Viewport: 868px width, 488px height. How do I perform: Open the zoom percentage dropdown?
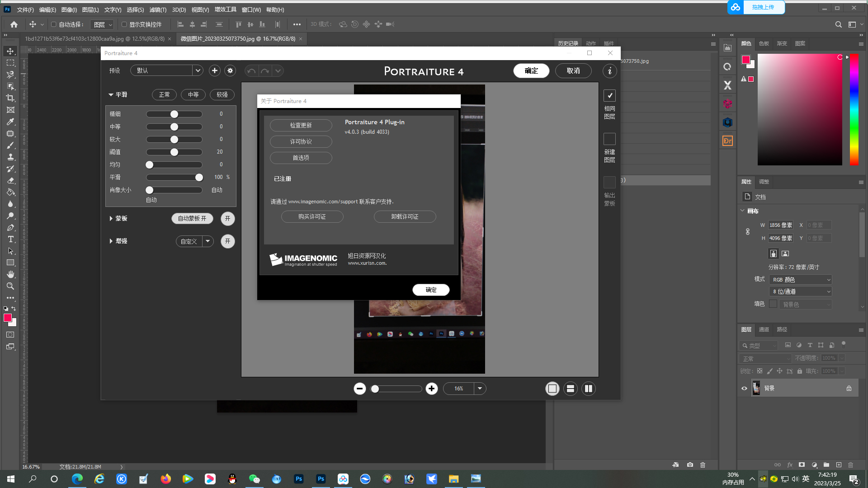480,389
